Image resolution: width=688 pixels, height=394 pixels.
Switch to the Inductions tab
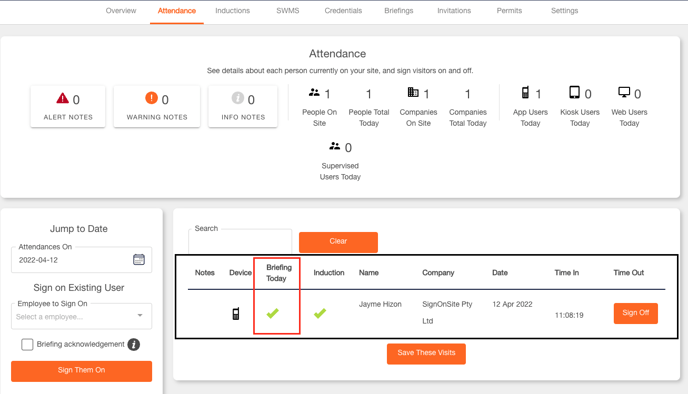point(233,11)
